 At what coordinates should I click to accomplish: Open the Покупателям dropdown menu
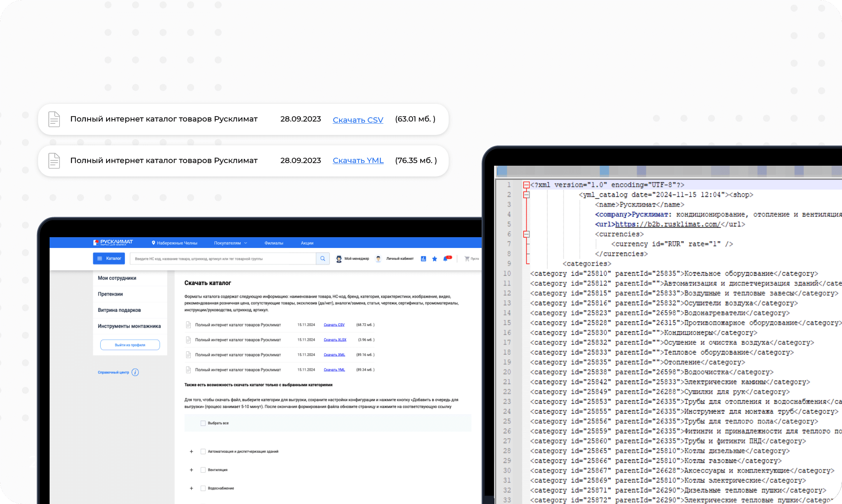pyautogui.click(x=230, y=243)
